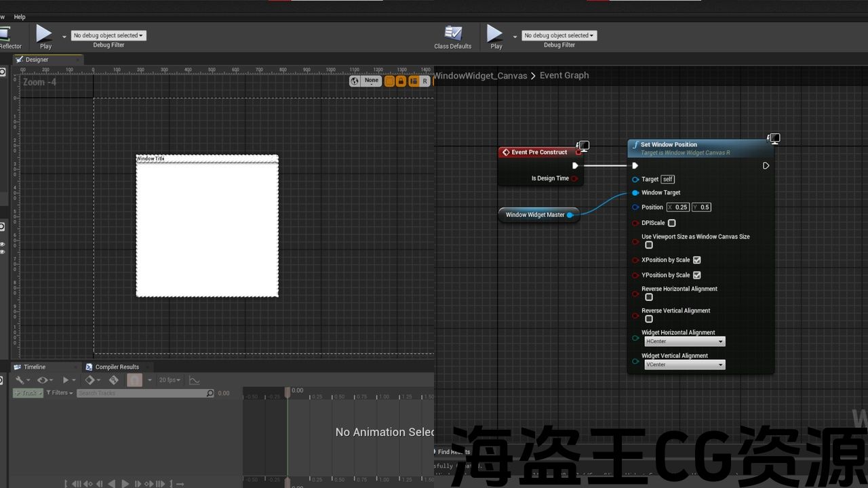Click the Filters button in Timeline
This screenshot has width=868, height=488.
click(x=59, y=393)
